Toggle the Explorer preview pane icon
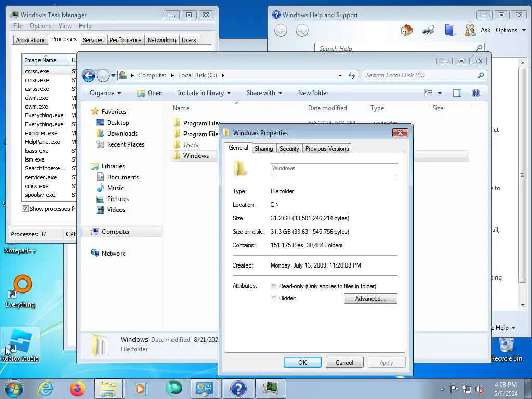 click(457, 93)
